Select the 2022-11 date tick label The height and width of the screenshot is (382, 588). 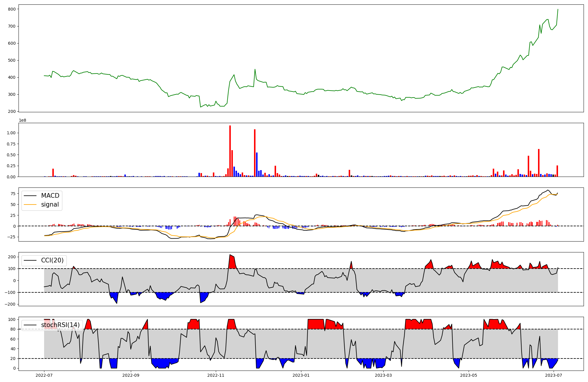click(x=216, y=375)
